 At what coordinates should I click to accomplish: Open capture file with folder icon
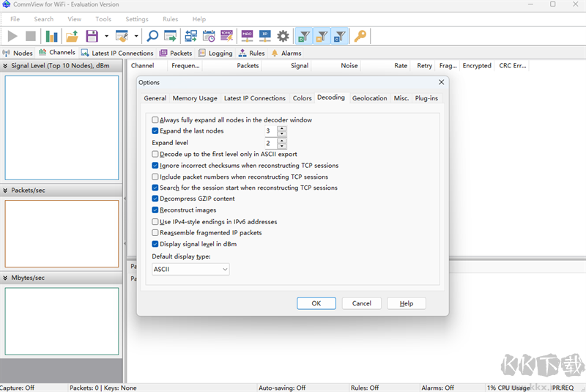tap(72, 36)
